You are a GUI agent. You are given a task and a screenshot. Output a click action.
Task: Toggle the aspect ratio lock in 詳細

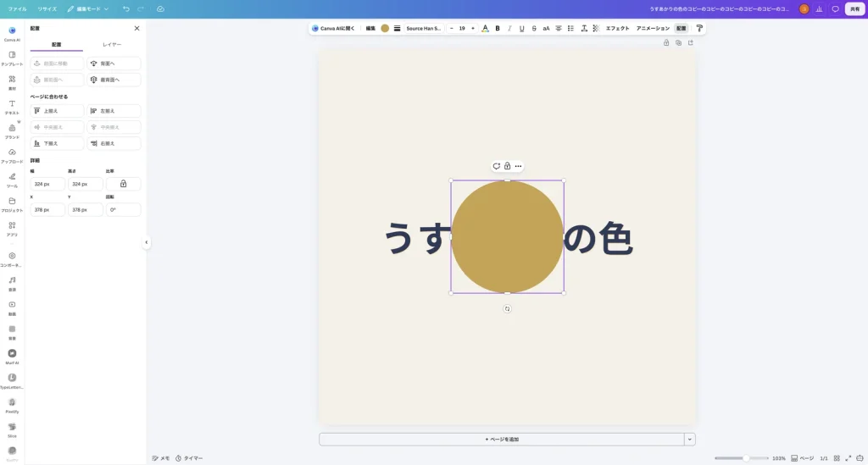123,184
